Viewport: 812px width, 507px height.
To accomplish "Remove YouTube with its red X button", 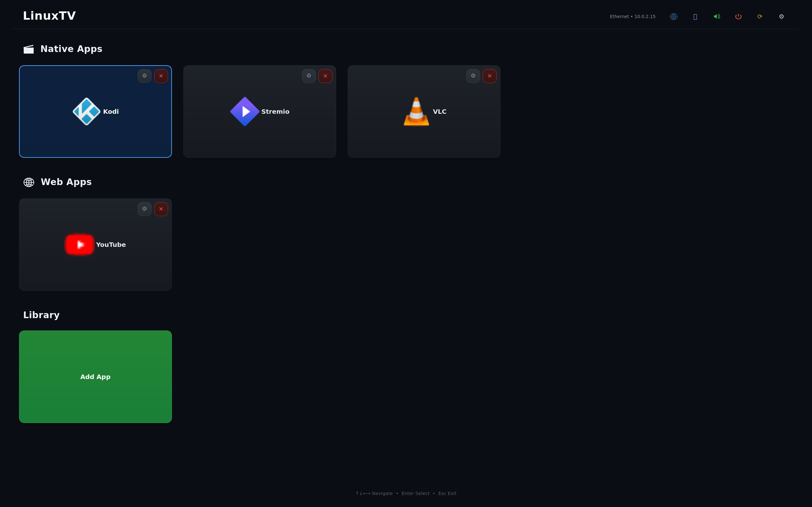I will pos(161,209).
